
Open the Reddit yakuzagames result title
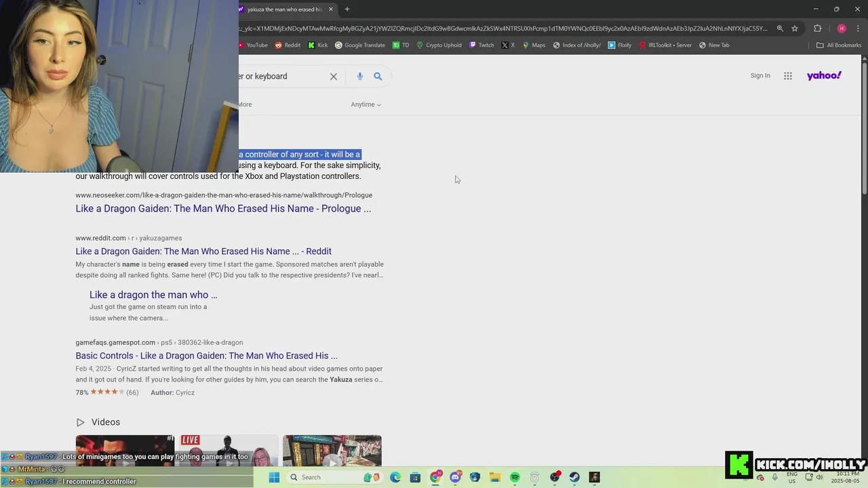(203, 251)
